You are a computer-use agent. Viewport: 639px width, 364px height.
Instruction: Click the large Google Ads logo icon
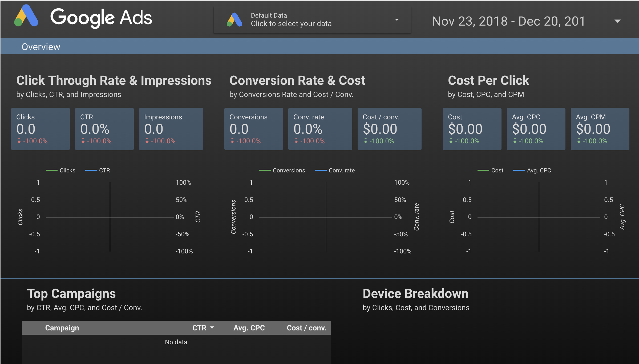[26, 16]
